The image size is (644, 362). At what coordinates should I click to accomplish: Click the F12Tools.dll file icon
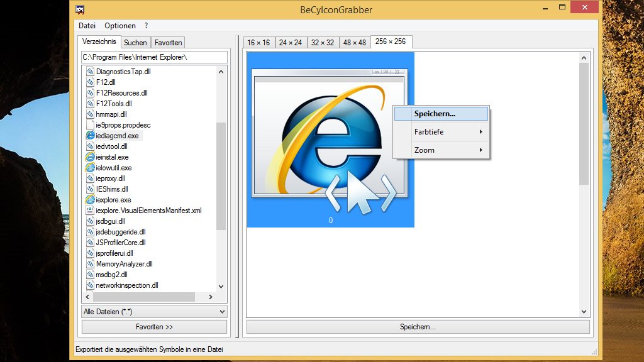coord(91,104)
